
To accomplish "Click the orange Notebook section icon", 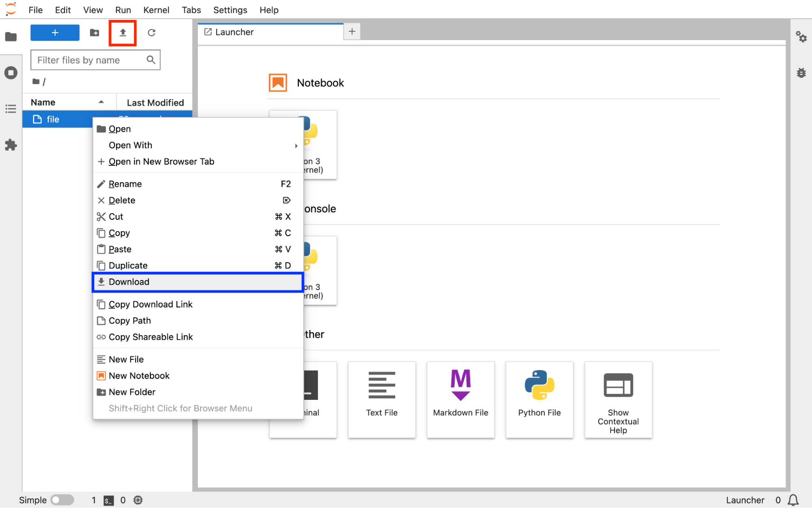I will (x=278, y=83).
